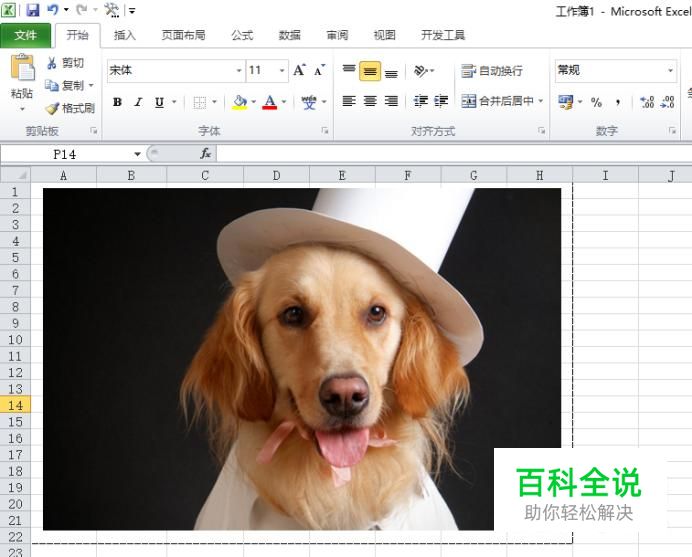Click the Redo arrow icon
The height and width of the screenshot is (557, 692).
81,10
